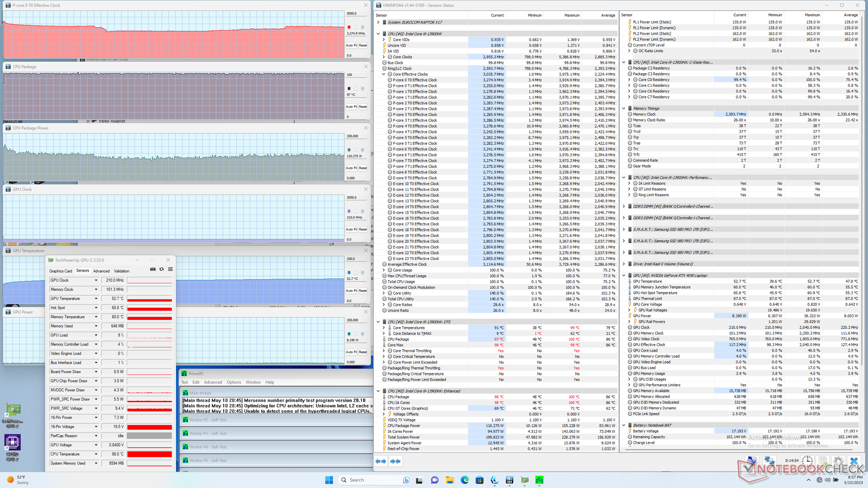Toggle round option in CPU Package Power graph

tap(356, 150)
